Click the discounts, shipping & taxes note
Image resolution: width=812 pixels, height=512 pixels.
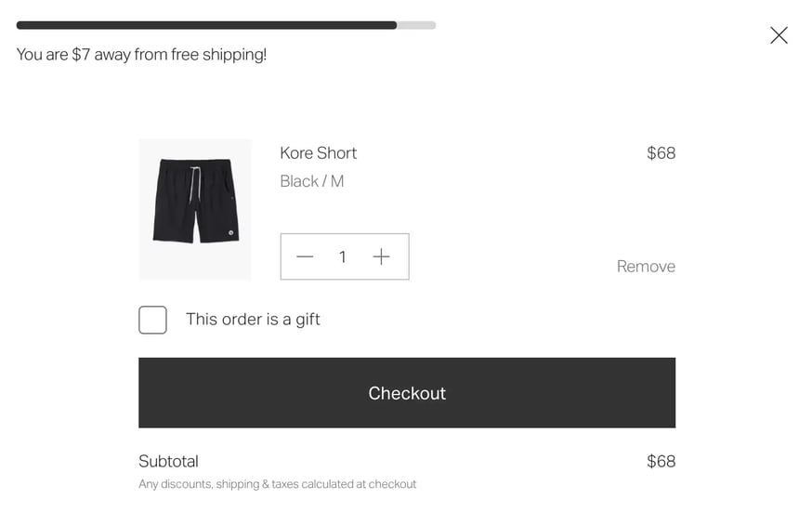coord(277,484)
